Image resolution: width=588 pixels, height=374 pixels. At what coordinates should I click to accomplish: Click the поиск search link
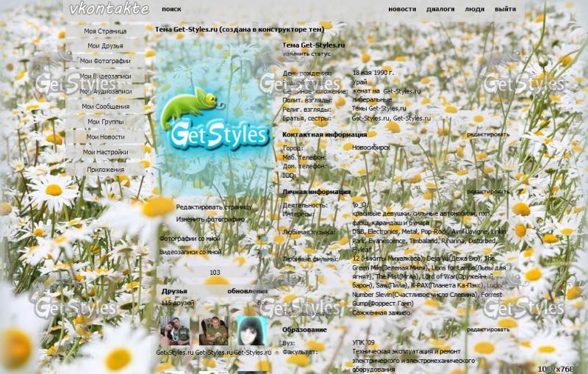click(171, 10)
